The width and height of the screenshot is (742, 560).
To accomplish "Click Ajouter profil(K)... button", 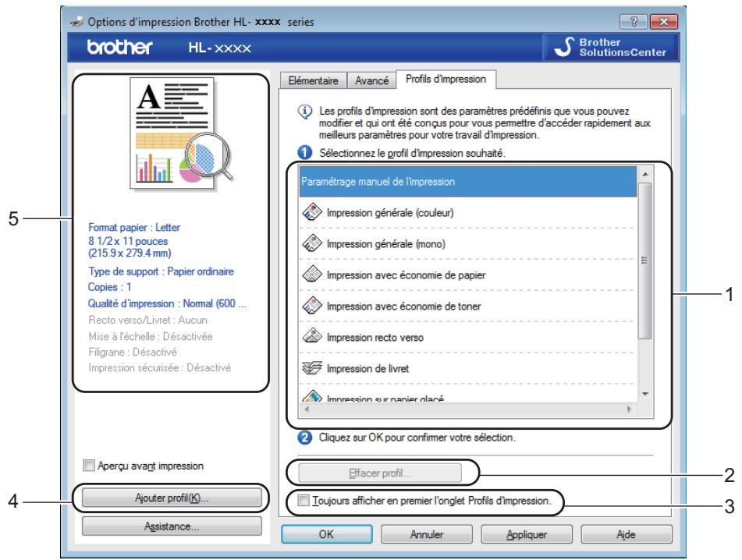I will (172, 498).
